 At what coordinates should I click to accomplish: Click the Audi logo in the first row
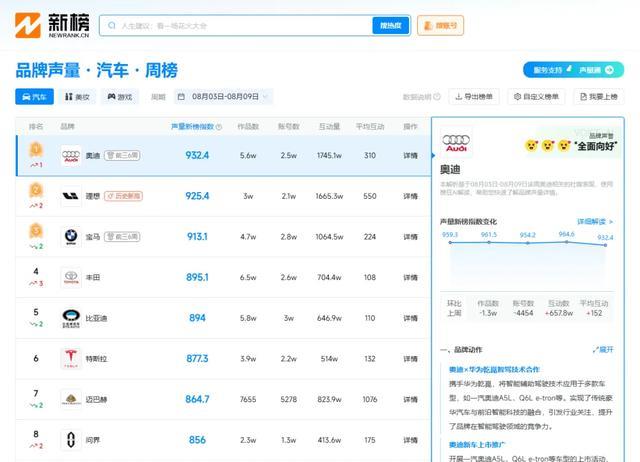coord(70,156)
